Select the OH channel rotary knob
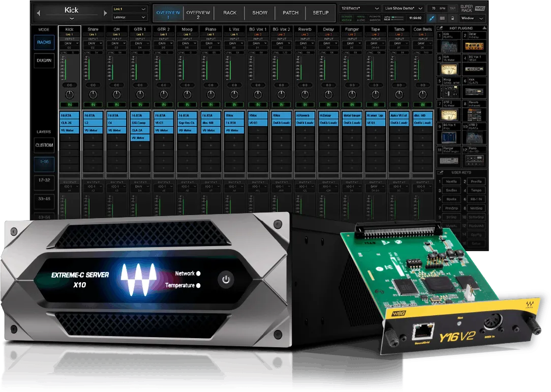551x392 pixels. [117, 94]
